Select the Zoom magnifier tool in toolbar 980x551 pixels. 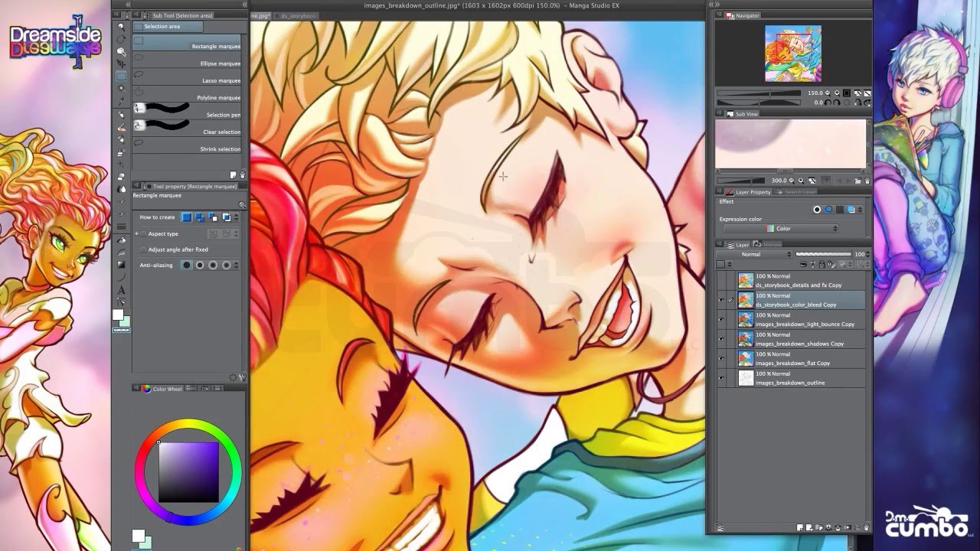121,26
